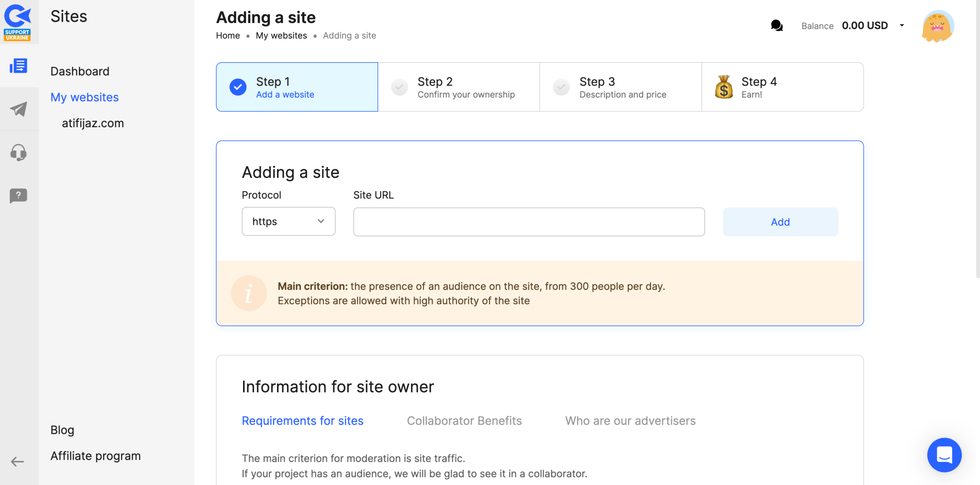View the Who are our advertisers tab
The width and height of the screenshot is (980, 485).
(x=630, y=420)
